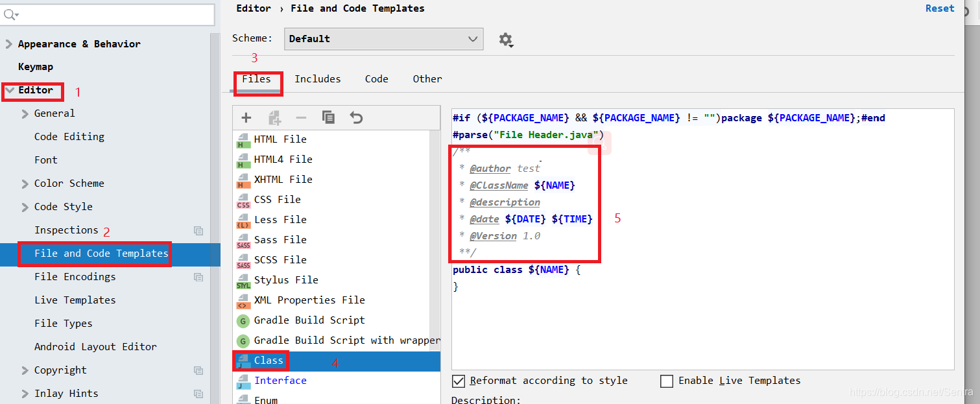This screenshot has width=980, height=404.
Task: Select the Enum template
Action: [x=337, y=399]
